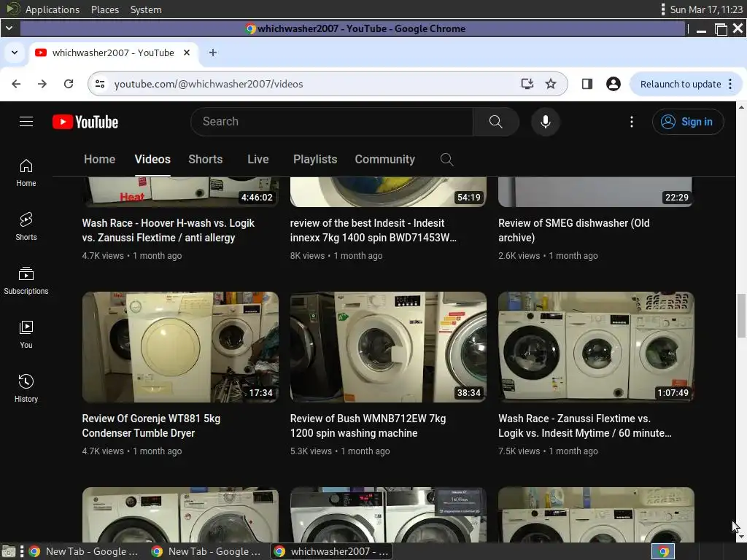This screenshot has width=747, height=560.
Task: Open the window menu dropdown in title bar
Action: point(9,28)
